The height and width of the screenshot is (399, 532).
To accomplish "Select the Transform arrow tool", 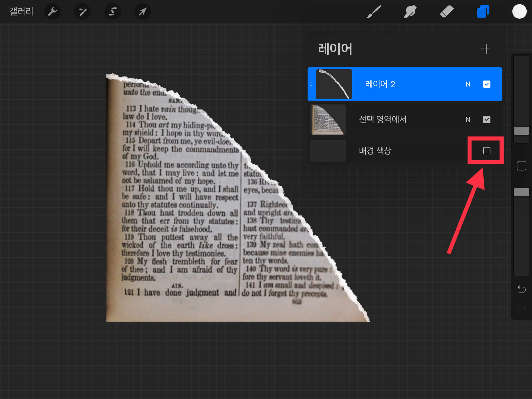I will click(x=143, y=11).
